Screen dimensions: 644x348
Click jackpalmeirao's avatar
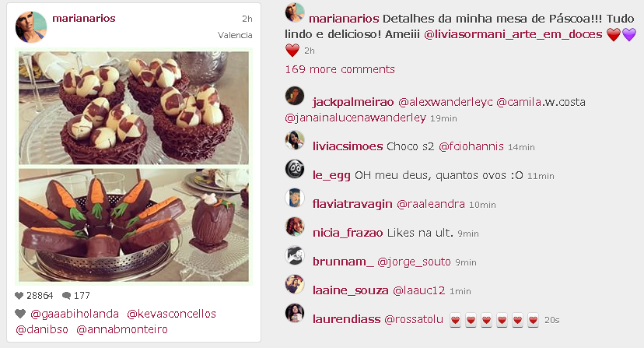pyautogui.click(x=295, y=96)
